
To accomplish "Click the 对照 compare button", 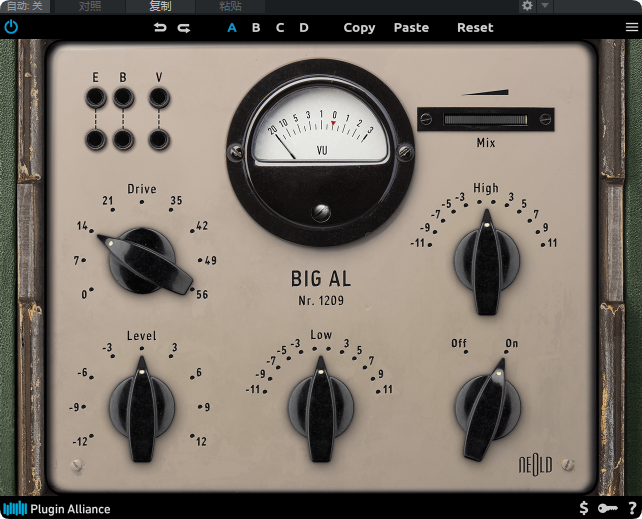I will point(90,6).
